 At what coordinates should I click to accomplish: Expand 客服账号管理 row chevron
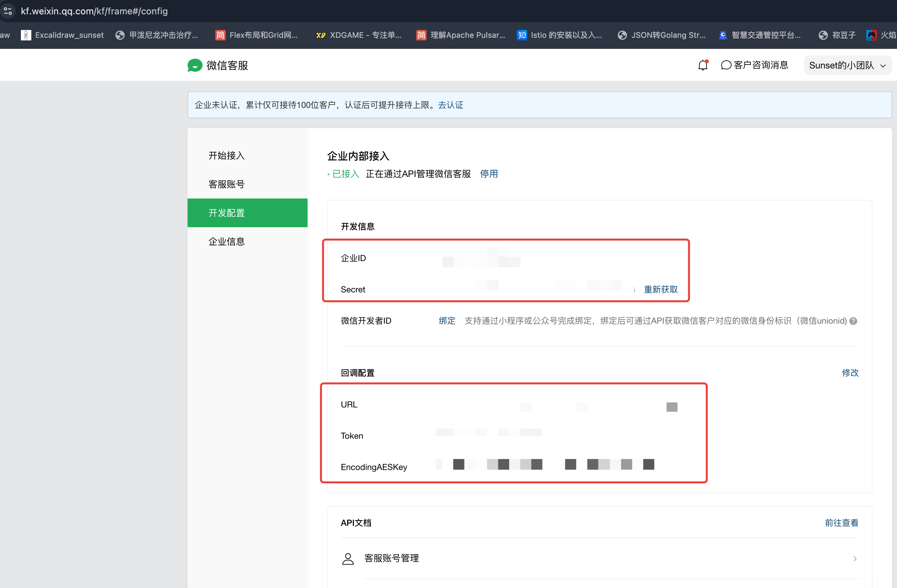click(x=855, y=558)
